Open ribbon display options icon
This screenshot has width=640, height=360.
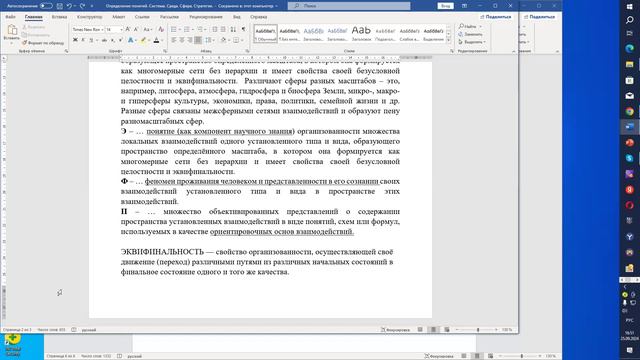(x=464, y=6)
